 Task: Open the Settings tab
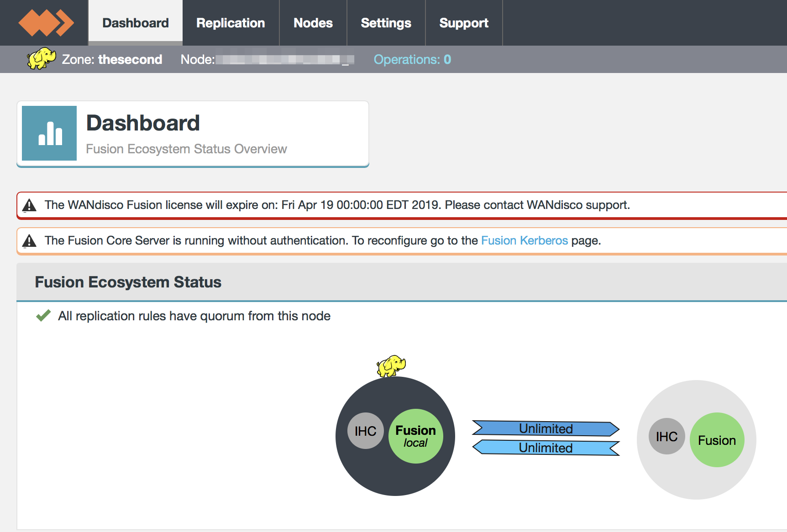tap(386, 23)
